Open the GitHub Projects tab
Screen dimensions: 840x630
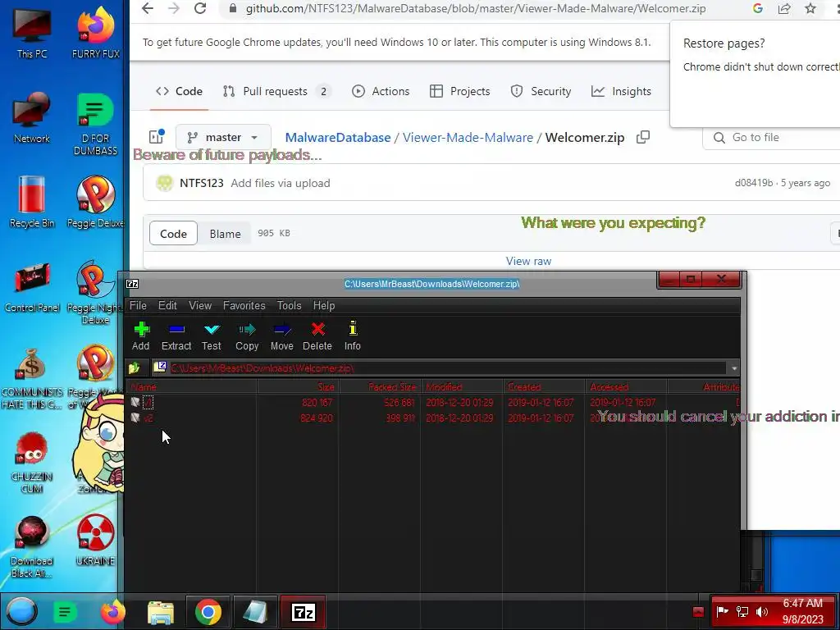[459, 91]
